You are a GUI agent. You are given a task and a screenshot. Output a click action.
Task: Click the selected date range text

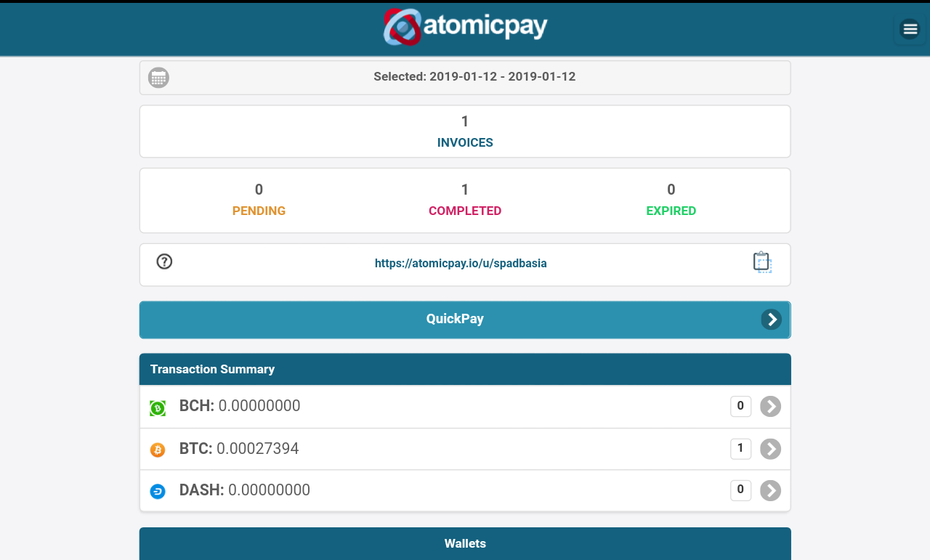pos(474,76)
